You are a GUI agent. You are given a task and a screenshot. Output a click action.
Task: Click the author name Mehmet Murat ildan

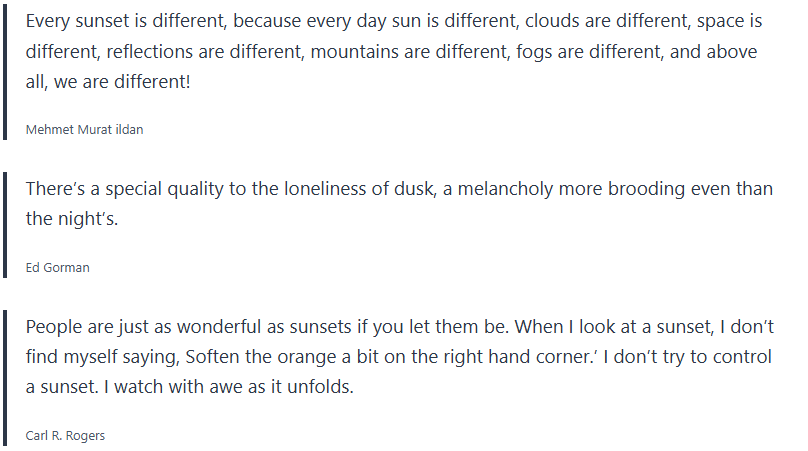tap(84, 129)
